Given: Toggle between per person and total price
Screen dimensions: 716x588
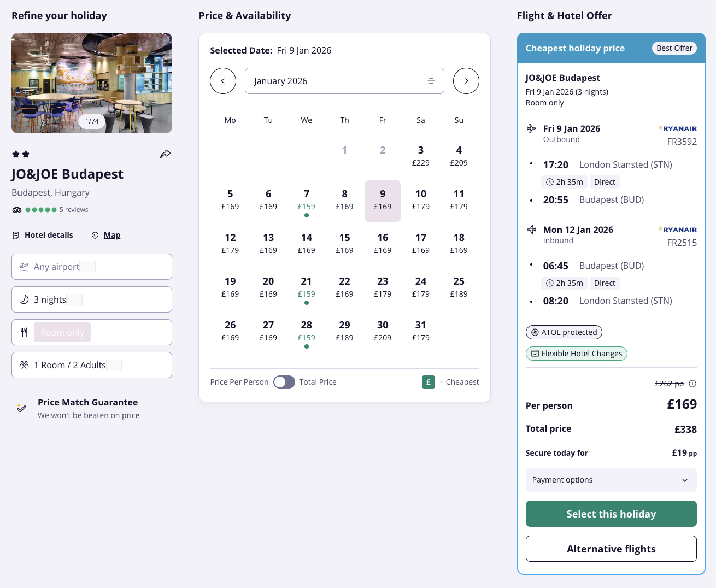Looking at the screenshot, I should click(x=284, y=382).
